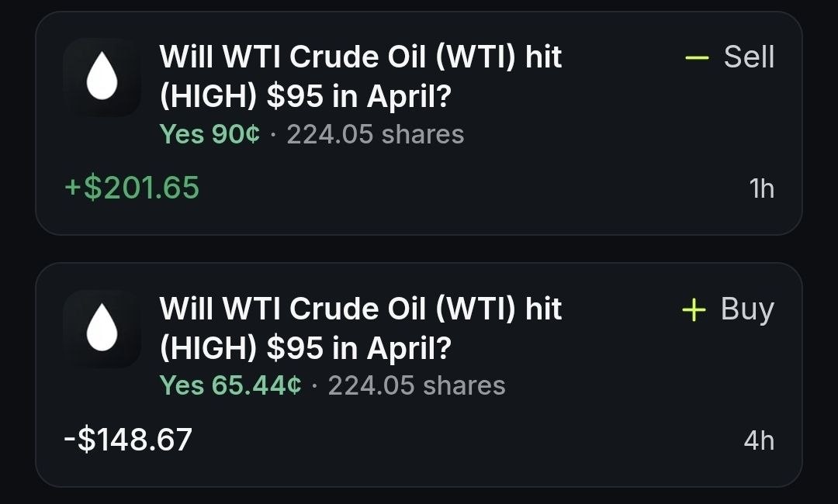
Task: Select the +$201.65 proceeds amount
Action: 131,188
